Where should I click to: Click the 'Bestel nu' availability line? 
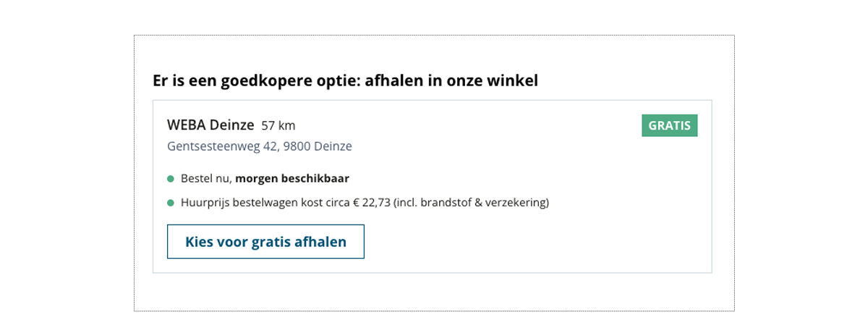(x=265, y=178)
